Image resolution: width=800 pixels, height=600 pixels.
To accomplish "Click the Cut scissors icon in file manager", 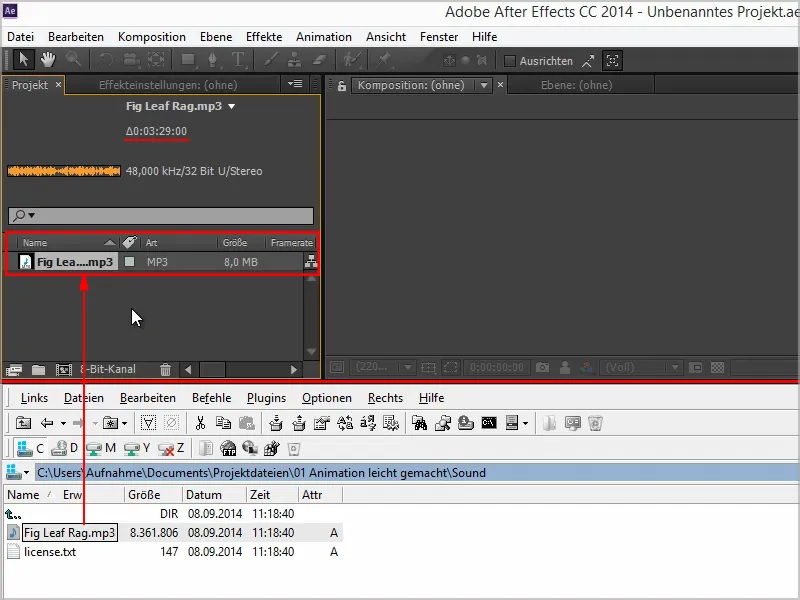I will pyautogui.click(x=200, y=423).
